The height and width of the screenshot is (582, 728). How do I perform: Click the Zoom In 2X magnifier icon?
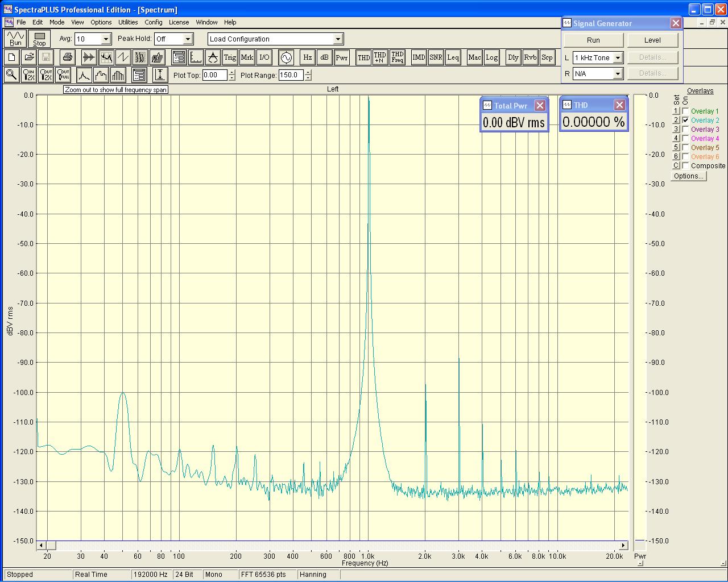pyautogui.click(x=28, y=75)
